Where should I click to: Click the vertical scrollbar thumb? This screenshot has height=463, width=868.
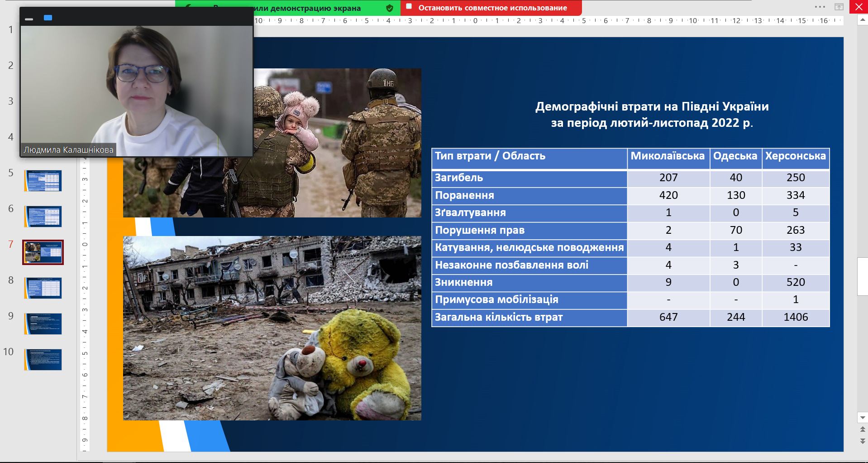[862, 276]
